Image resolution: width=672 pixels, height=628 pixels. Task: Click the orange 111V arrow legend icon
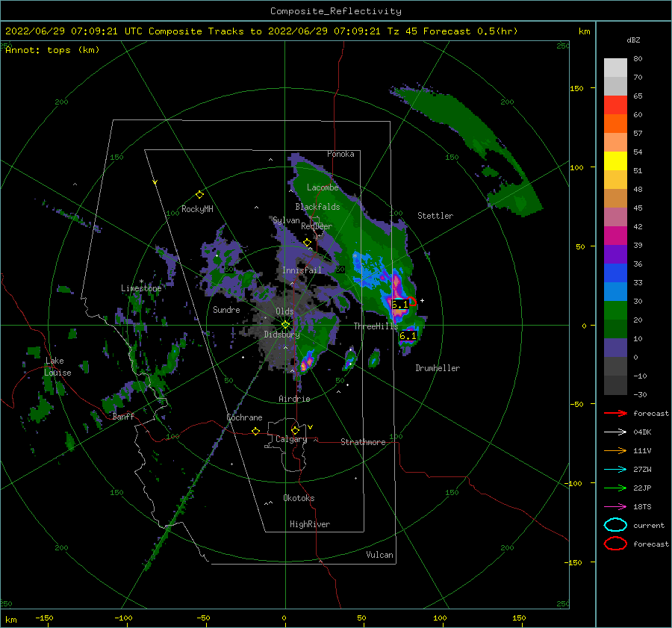click(615, 450)
